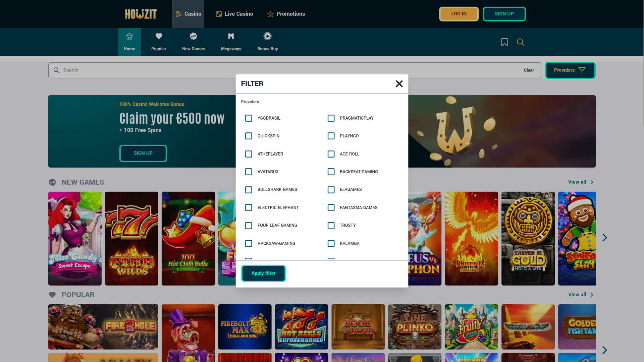This screenshot has height=362, width=644.
Task: Open the bookmarks icon near search
Action: 504,42
